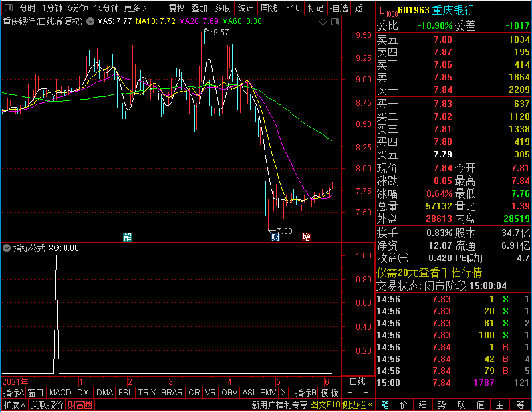Switch indicator to EMV
The image size is (532, 412).
coord(268,393)
